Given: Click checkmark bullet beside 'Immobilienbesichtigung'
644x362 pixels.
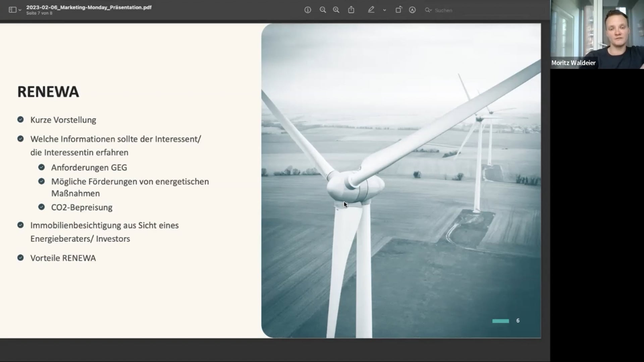Looking at the screenshot, I should 20,225.
